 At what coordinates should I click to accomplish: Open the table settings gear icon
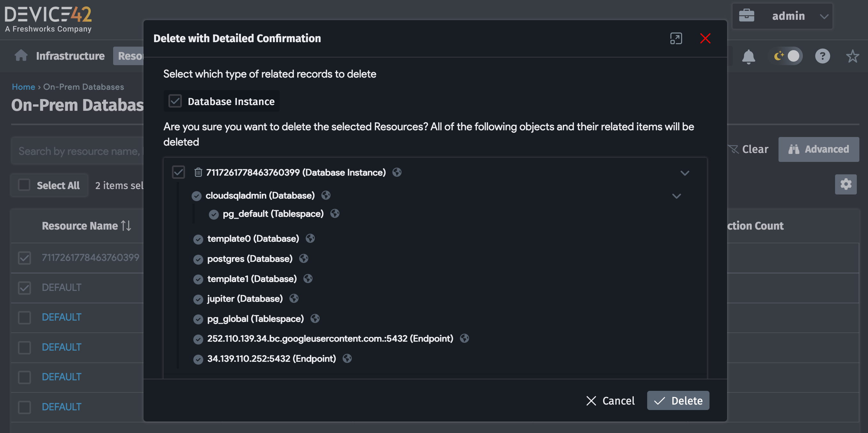pyautogui.click(x=845, y=184)
